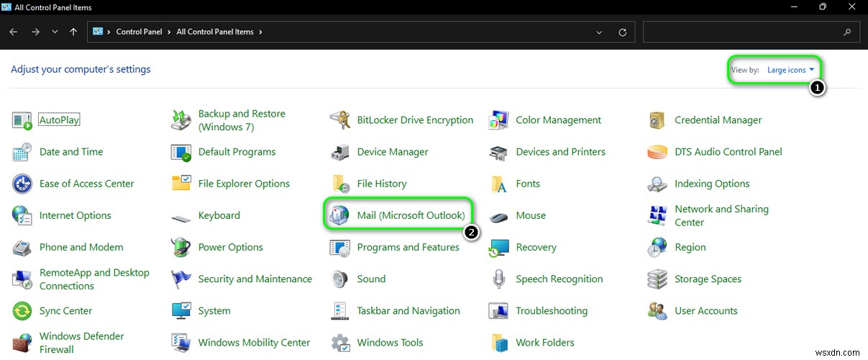
Task: Go forward with the Forward arrow
Action: (x=36, y=32)
